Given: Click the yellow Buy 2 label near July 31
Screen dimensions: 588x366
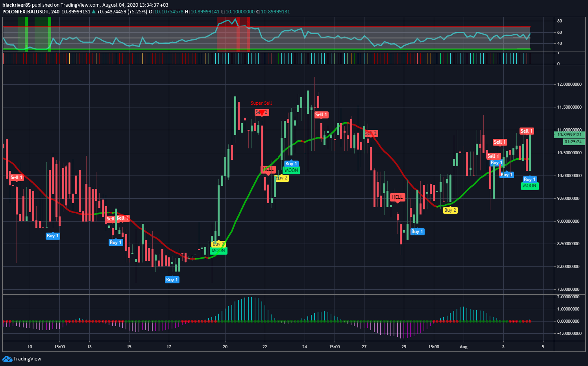Looking at the screenshot, I should [x=450, y=210].
